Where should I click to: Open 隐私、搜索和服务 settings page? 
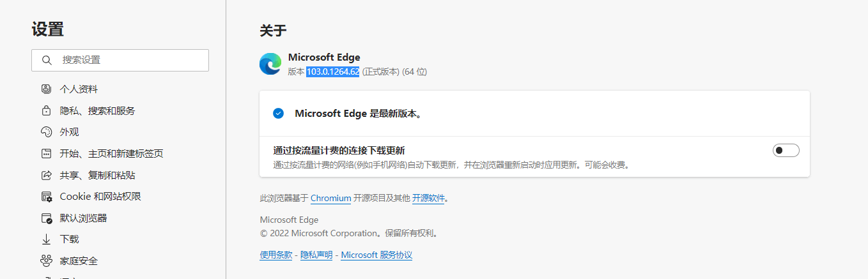tap(97, 111)
